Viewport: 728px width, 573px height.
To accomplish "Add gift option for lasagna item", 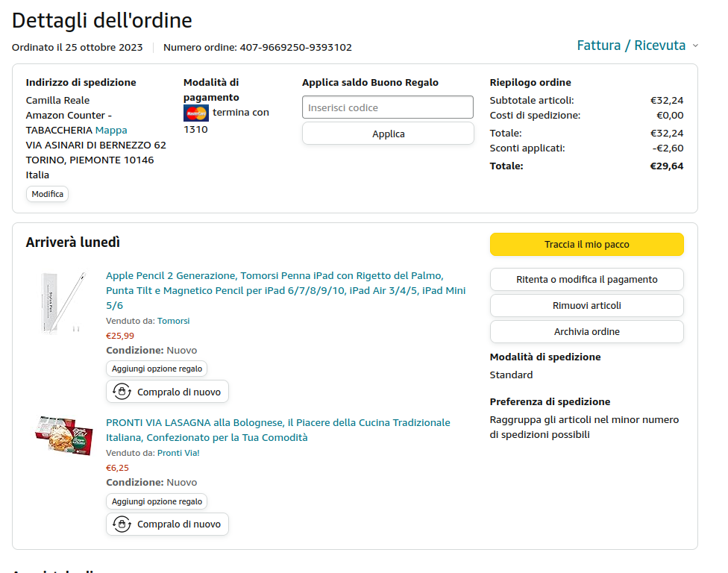I will point(157,501).
